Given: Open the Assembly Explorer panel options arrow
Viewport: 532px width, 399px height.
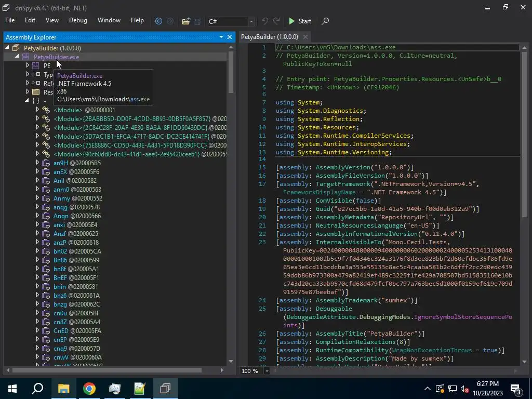Looking at the screenshot, I should pyautogui.click(x=221, y=37).
